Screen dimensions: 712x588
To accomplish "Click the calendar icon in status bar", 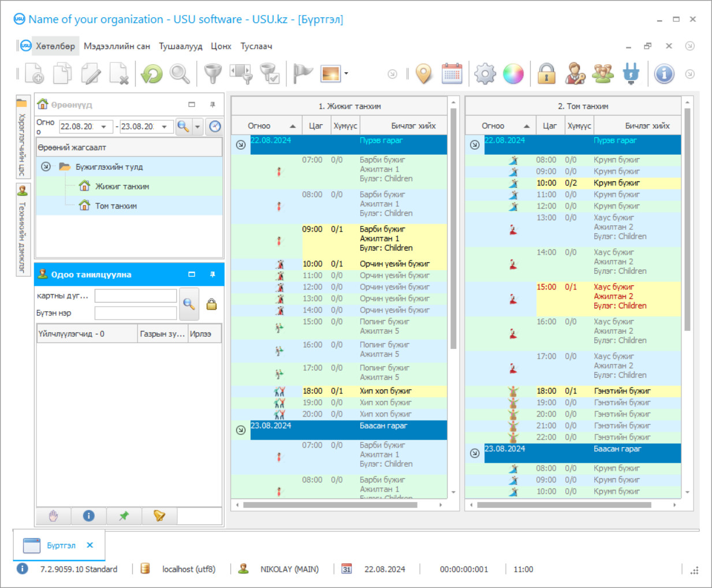I will pyautogui.click(x=346, y=569).
